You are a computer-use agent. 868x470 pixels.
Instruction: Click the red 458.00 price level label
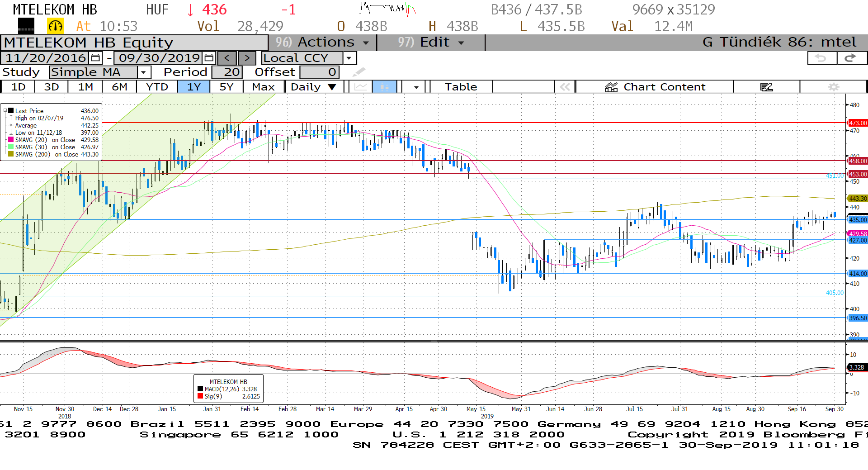(x=857, y=161)
